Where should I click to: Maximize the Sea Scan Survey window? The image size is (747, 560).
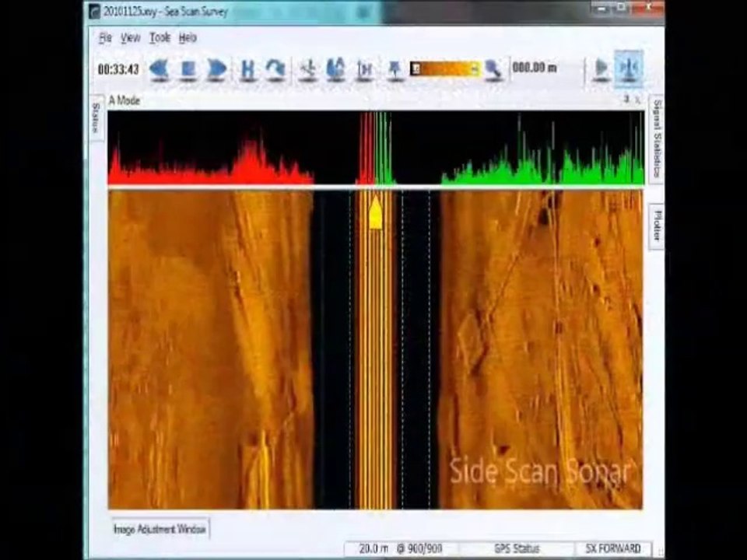(621, 8)
